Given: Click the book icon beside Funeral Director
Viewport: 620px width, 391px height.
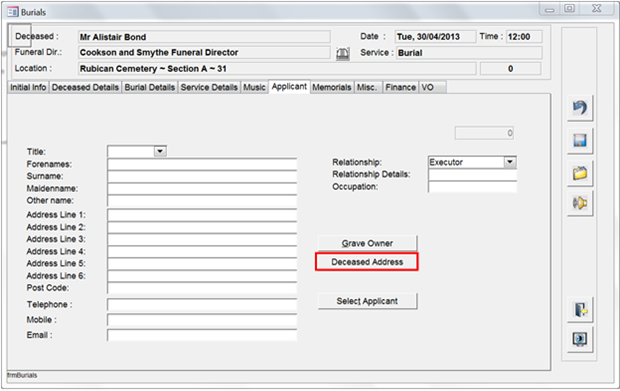Looking at the screenshot, I should [x=343, y=53].
